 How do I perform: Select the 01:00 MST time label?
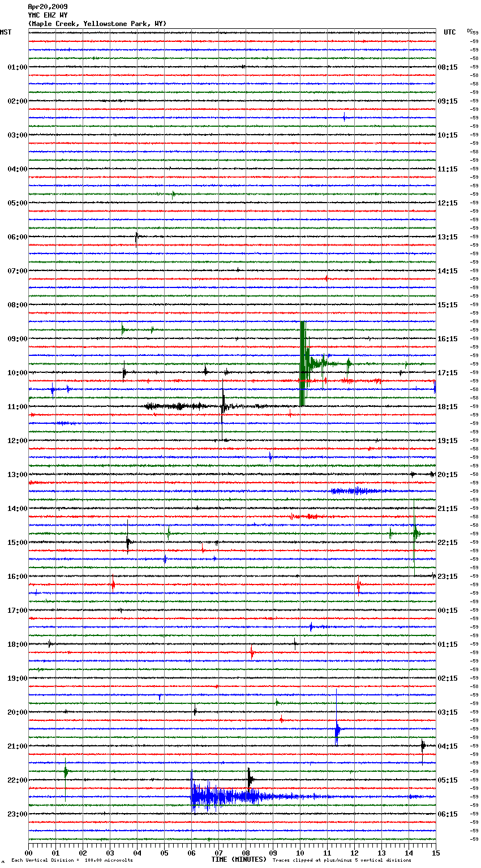(18, 67)
